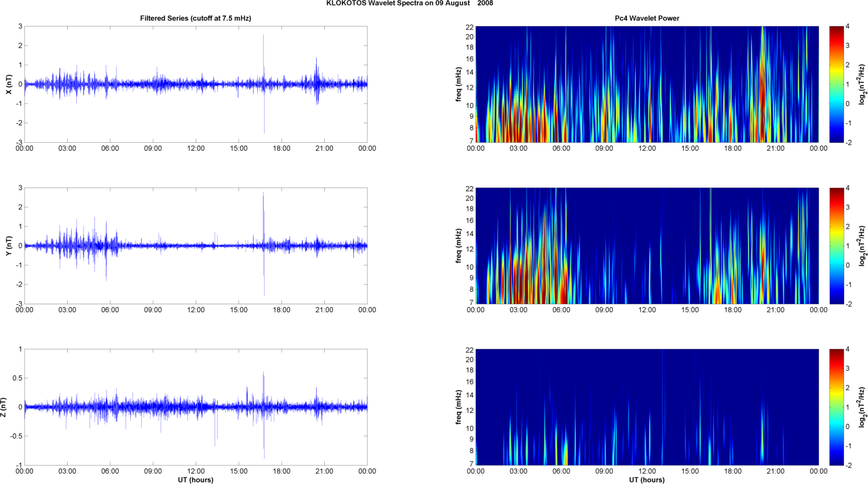
Task: Click the top spectrogram's colorbar
Action: pos(836,84)
